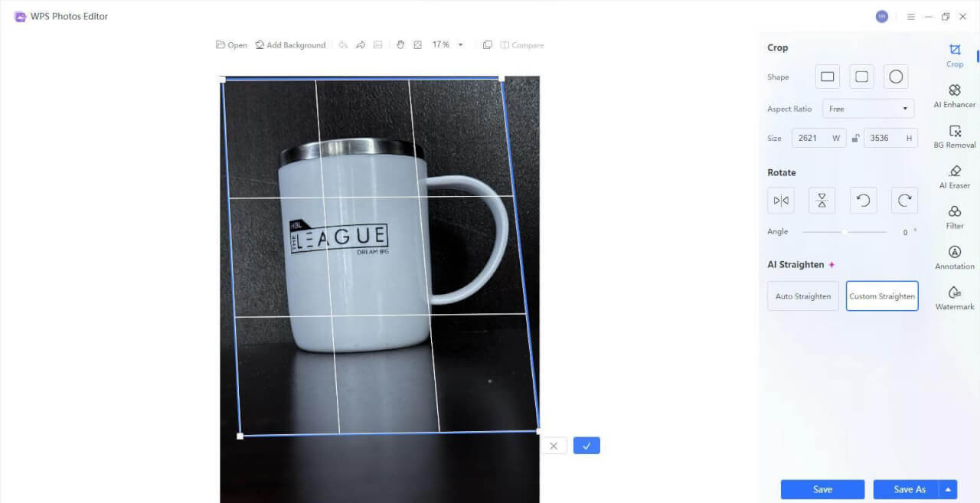Select the circle crop shape

point(895,76)
